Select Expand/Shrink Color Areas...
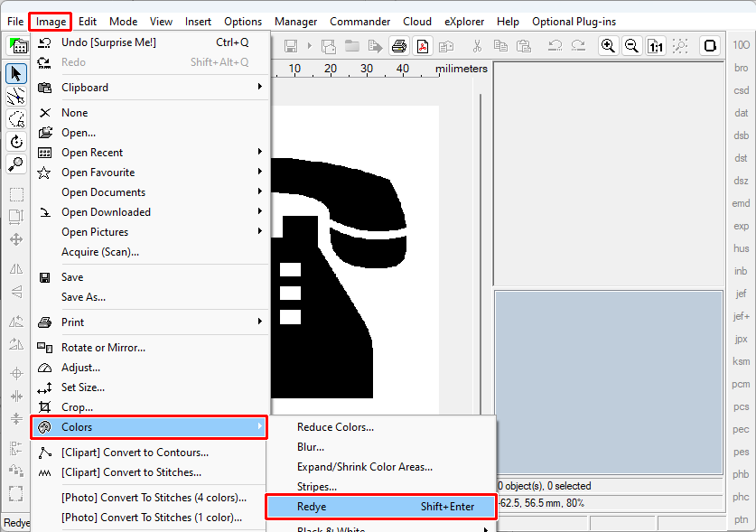The width and height of the screenshot is (756, 532). pos(381,467)
